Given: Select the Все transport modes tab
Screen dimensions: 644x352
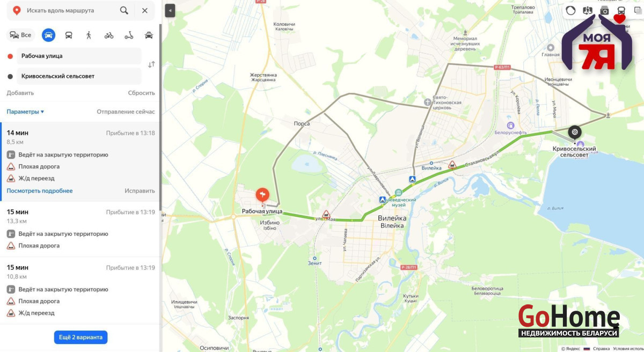Looking at the screenshot, I should (x=20, y=35).
